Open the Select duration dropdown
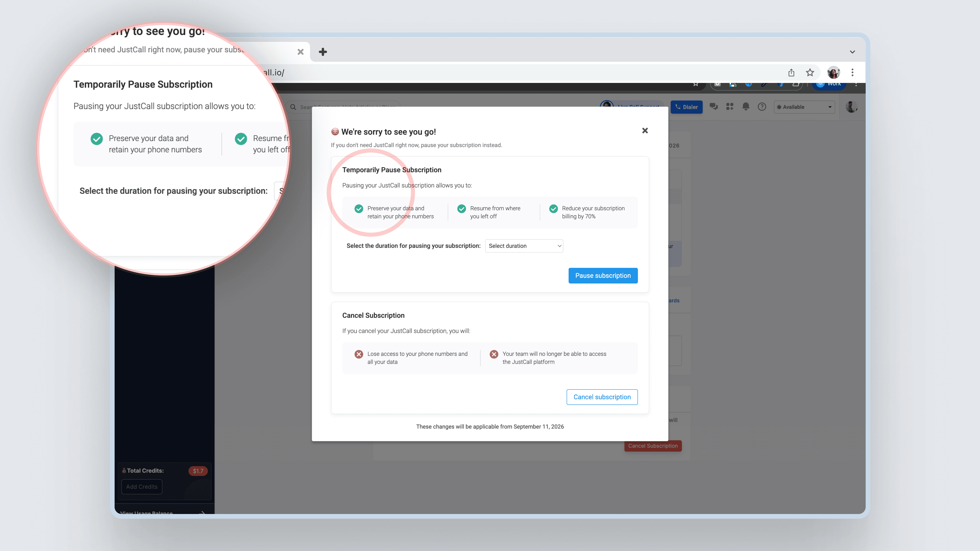Screen dimensions: 980x551 pos(524,246)
